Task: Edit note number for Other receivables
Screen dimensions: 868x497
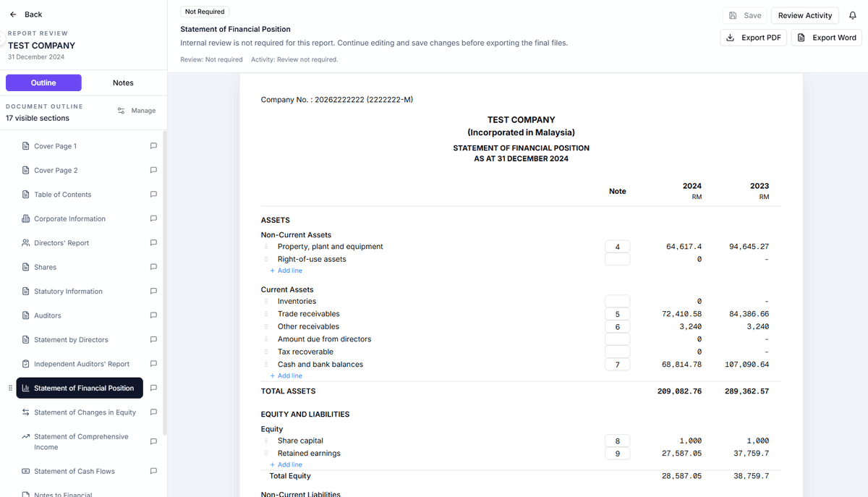Action: 617,326
